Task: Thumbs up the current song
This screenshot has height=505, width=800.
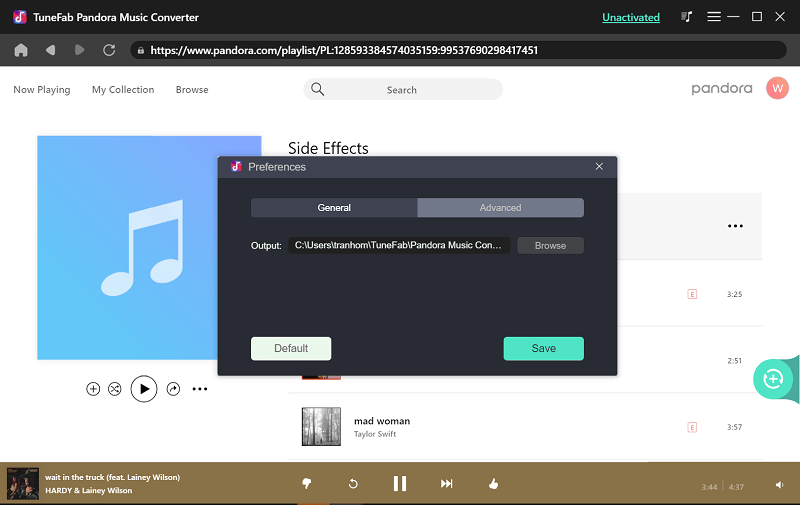Action: tap(493, 484)
